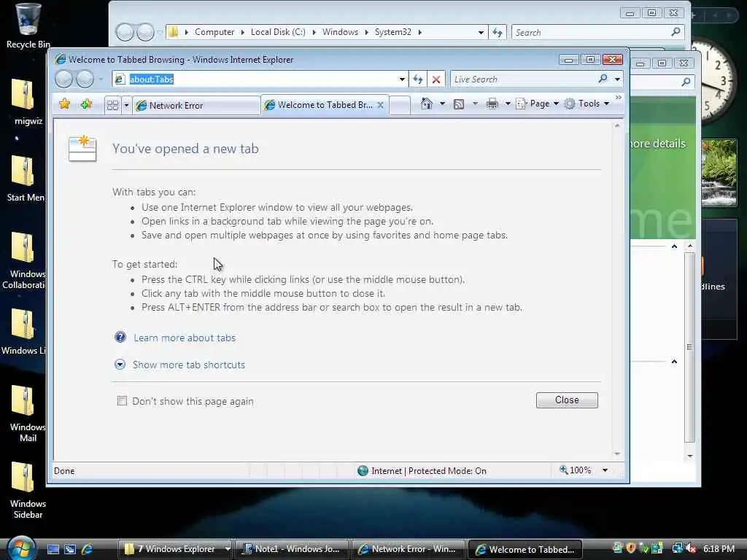747x560 pixels.
Task: Open Favorites Center star icon
Action: (x=64, y=104)
